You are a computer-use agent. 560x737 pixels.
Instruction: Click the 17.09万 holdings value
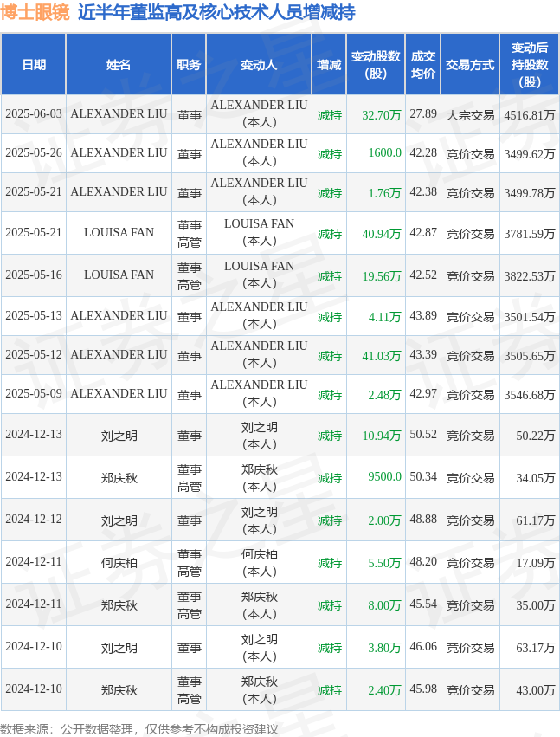tap(536, 563)
